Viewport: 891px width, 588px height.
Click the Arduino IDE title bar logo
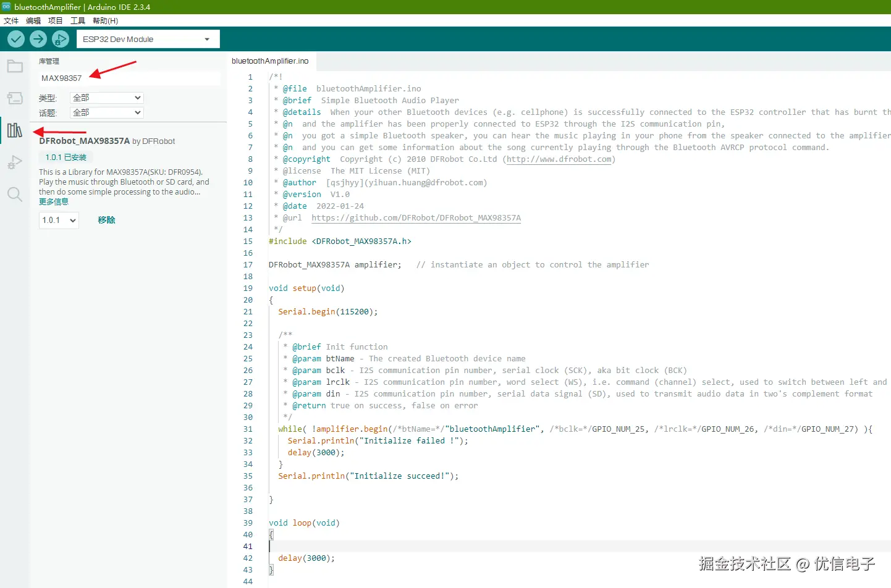tap(6, 7)
